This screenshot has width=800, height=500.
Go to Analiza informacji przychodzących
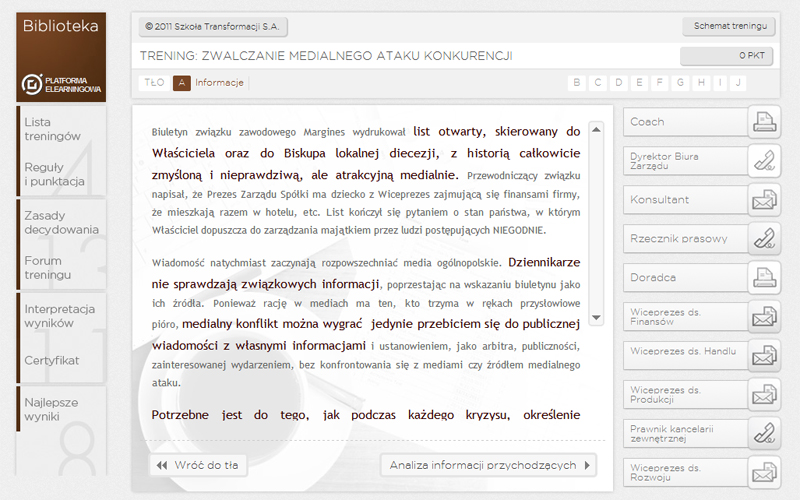coord(489,465)
